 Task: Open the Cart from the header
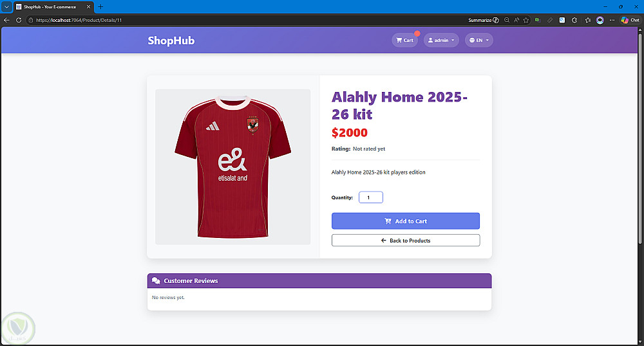tap(404, 40)
